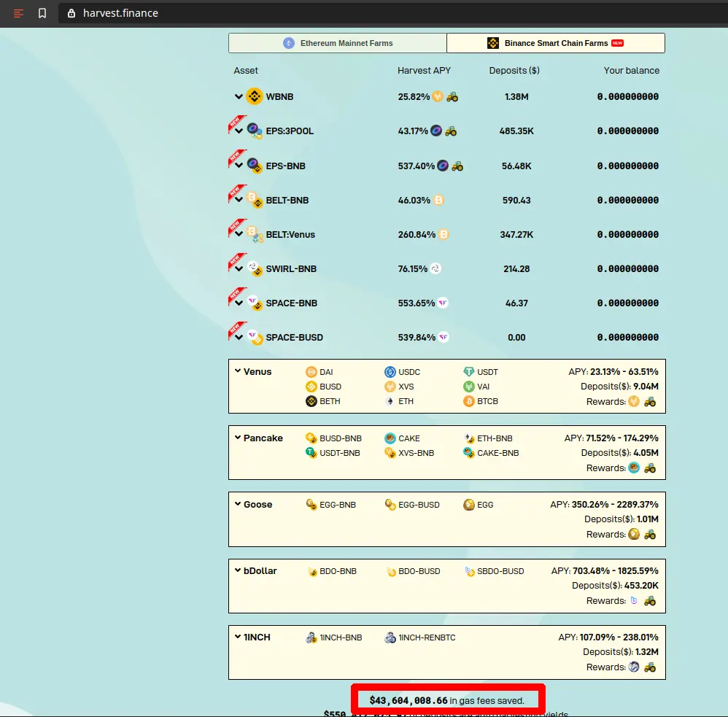Expand the SWIRL-BNB row chevron
The height and width of the screenshot is (717, 728).
[239, 269]
